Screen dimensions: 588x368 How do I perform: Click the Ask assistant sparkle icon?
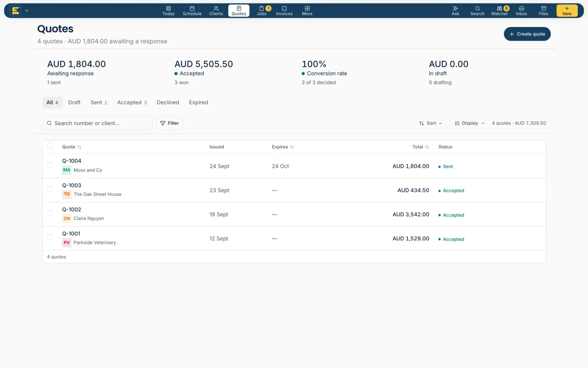click(x=455, y=8)
